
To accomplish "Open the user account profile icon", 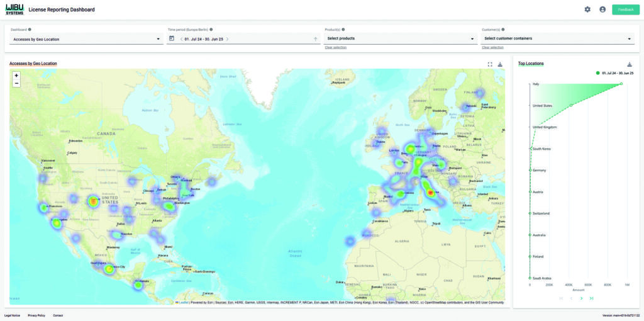I will (x=602, y=9).
